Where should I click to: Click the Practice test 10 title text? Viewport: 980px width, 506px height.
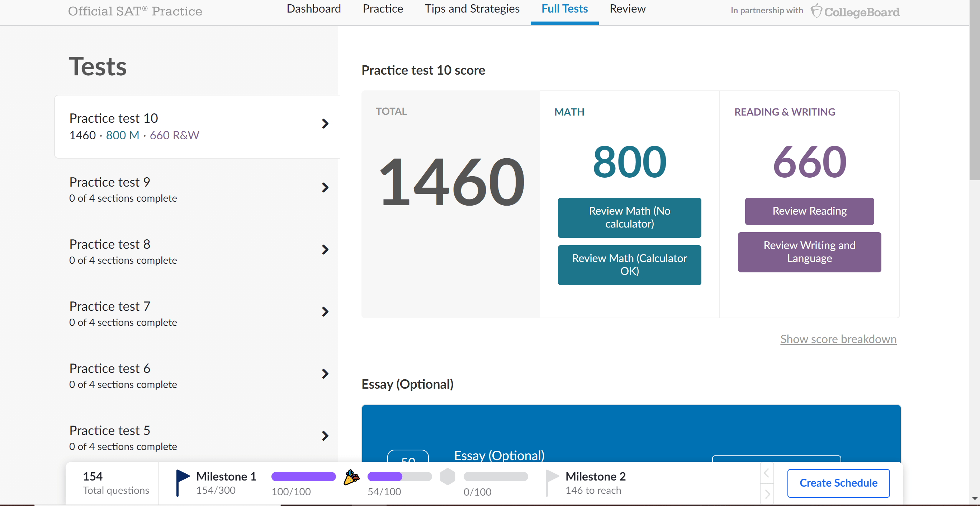click(x=113, y=118)
